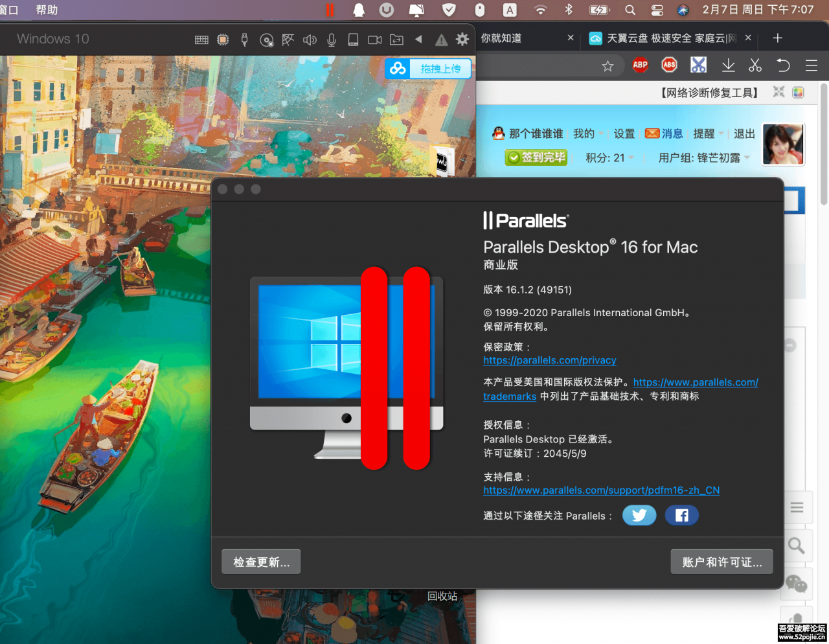
Task: Open 帮助 menu in macOS menu bar
Action: [x=47, y=10]
